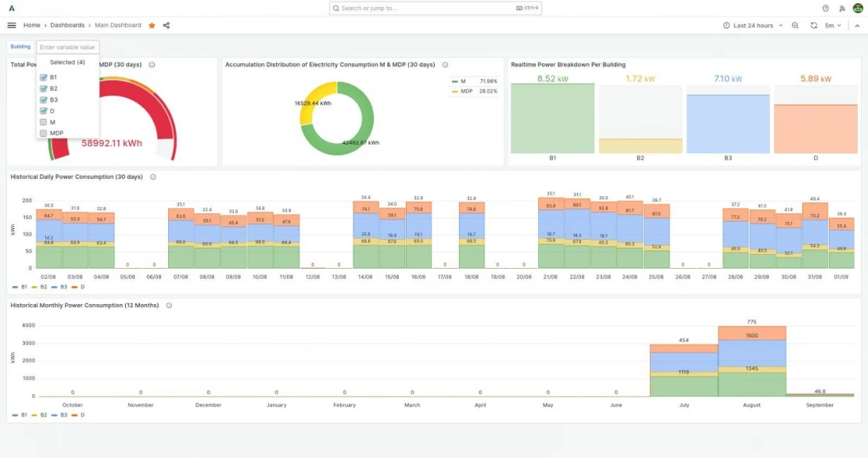This screenshot has height=458, width=868.
Task: Check the MDP building checkbox
Action: (x=43, y=134)
